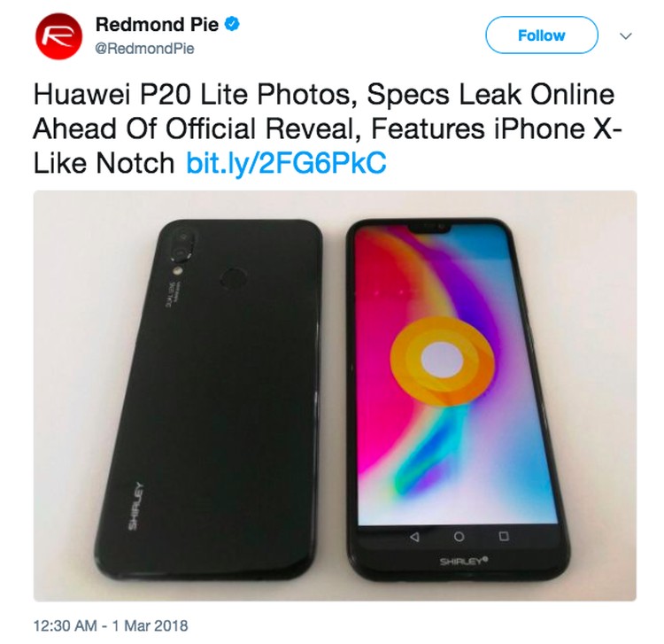Open the Redmond Pie profile avatar
This screenshot has width=664, height=644.
58,35
